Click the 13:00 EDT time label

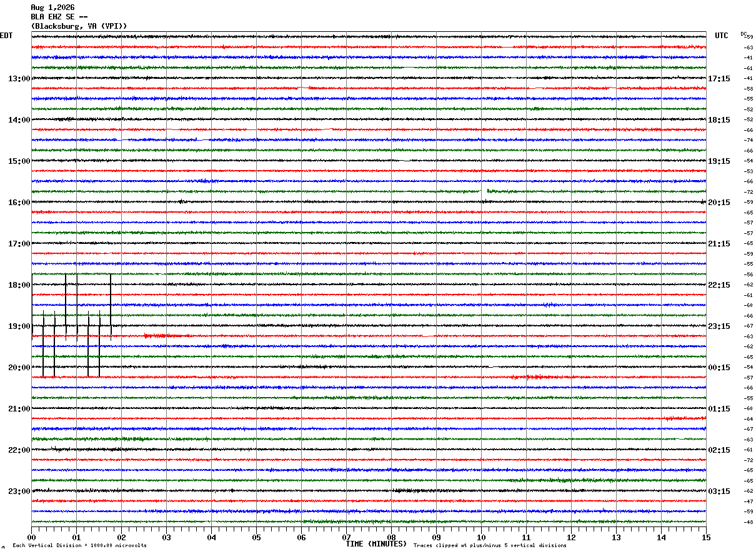pos(19,79)
